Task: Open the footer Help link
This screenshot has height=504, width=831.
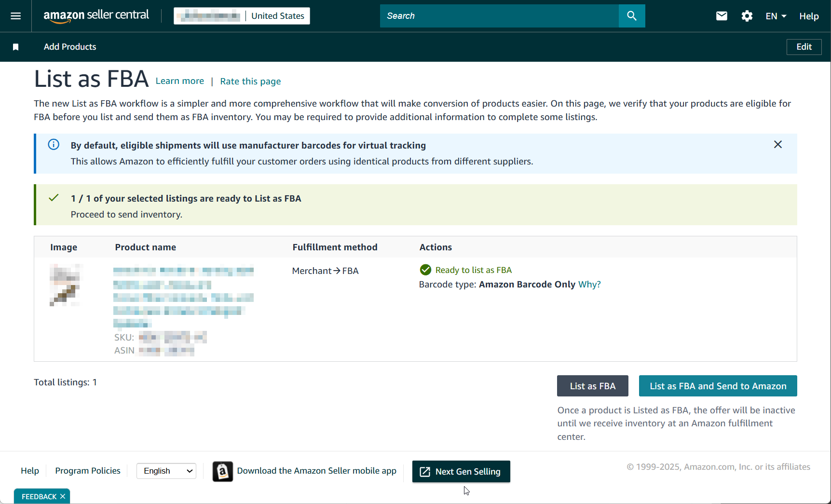Action: coord(30,471)
